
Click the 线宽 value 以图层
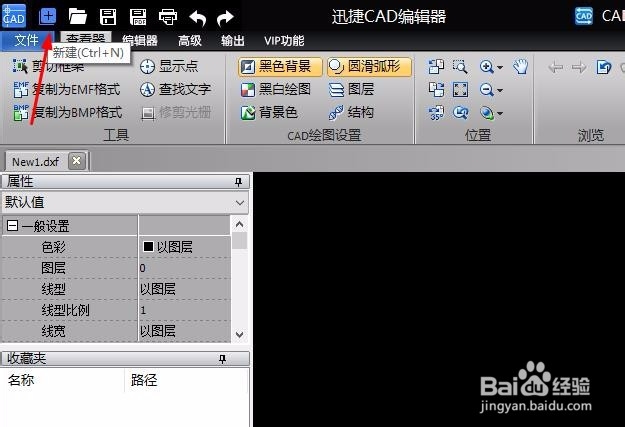pos(184,331)
